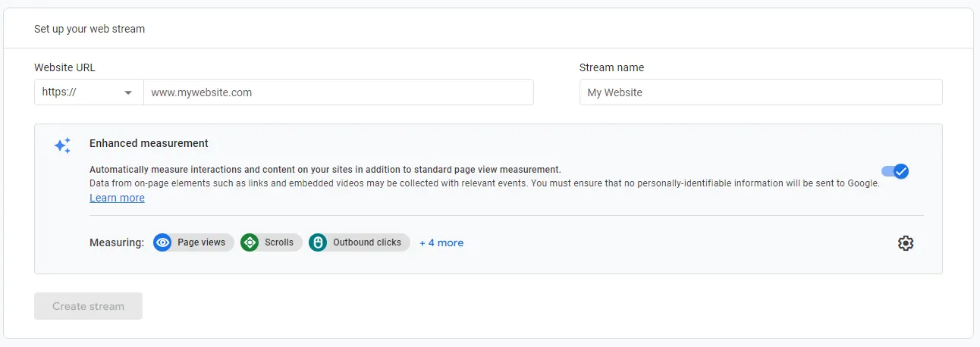Follow the Learn more link
This screenshot has width=980, height=347.
(117, 198)
